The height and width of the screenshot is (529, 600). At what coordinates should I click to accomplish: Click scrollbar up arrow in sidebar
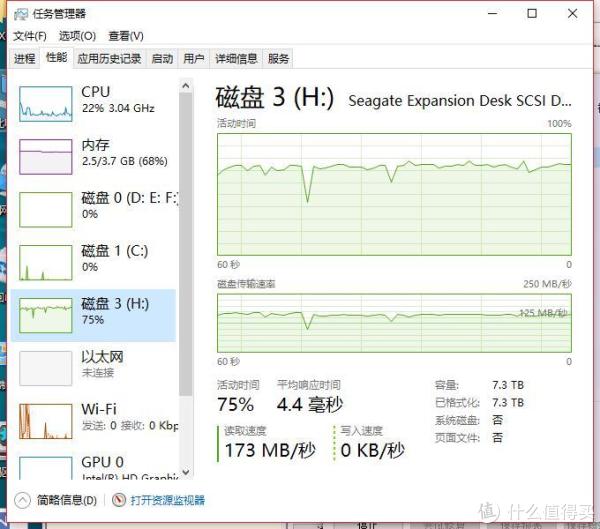(186, 86)
